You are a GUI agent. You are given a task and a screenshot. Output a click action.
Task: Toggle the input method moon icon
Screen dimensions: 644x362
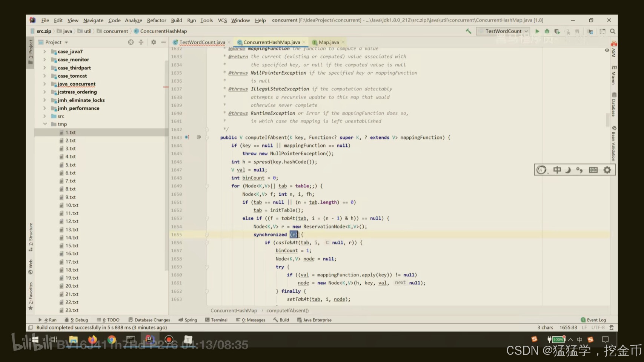click(x=568, y=170)
